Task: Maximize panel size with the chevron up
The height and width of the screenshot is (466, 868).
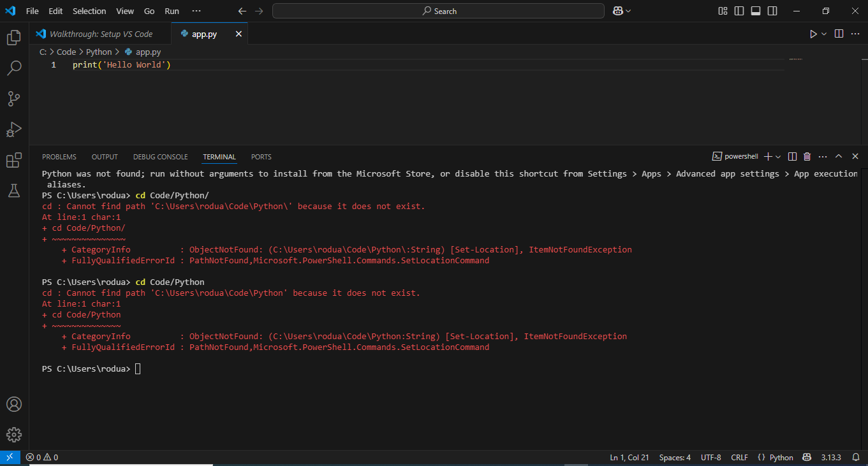Action: tap(839, 157)
